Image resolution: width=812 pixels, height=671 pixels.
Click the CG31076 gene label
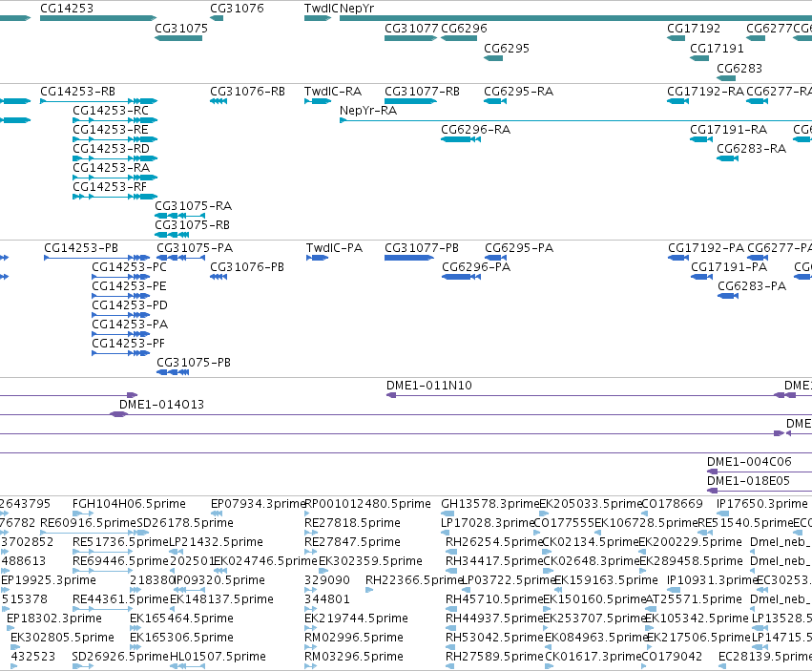coord(237,9)
